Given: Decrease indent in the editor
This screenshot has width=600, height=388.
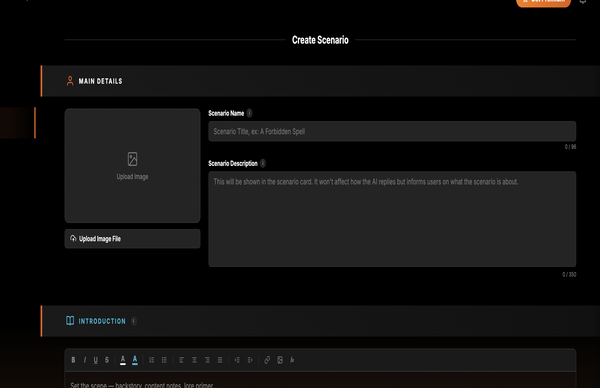Looking at the screenshot, I should [237, 360].
